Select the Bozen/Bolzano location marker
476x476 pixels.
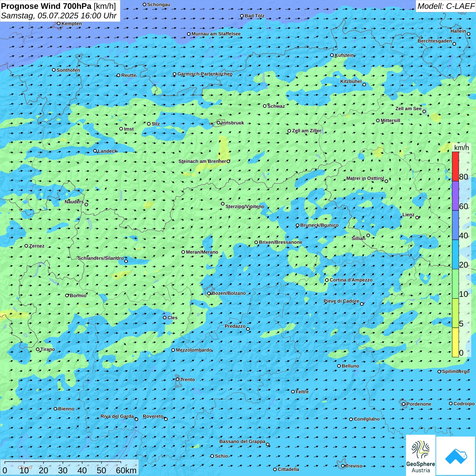(209, 293)
